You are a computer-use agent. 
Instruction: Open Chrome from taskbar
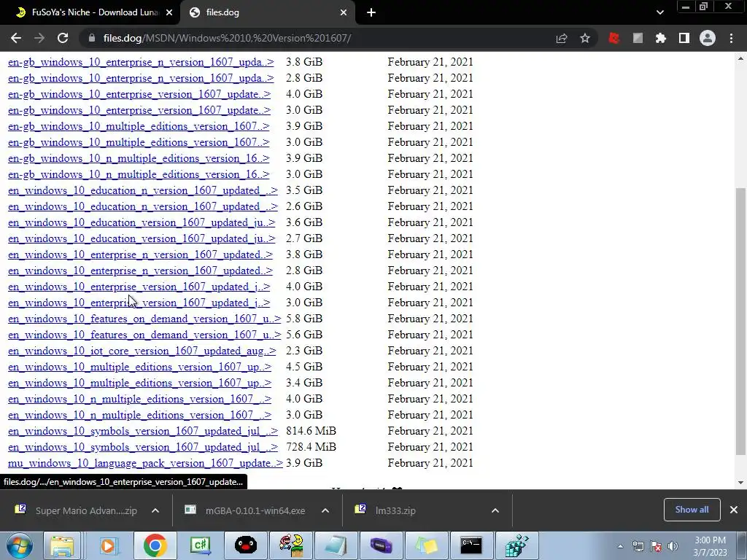pos(155,545)
